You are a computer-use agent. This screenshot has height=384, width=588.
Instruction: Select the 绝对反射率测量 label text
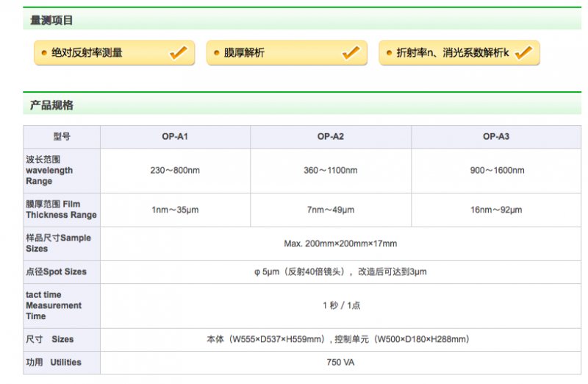(x=87, y=53)
